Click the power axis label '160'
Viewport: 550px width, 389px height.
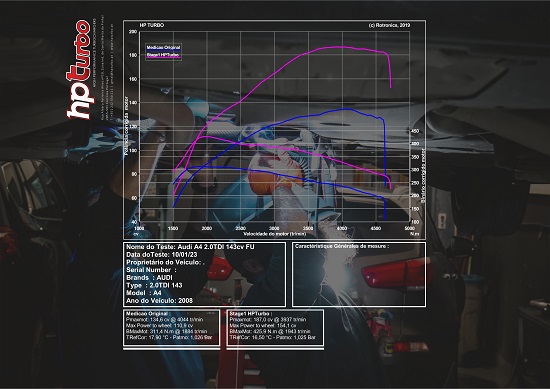[133, 79]
